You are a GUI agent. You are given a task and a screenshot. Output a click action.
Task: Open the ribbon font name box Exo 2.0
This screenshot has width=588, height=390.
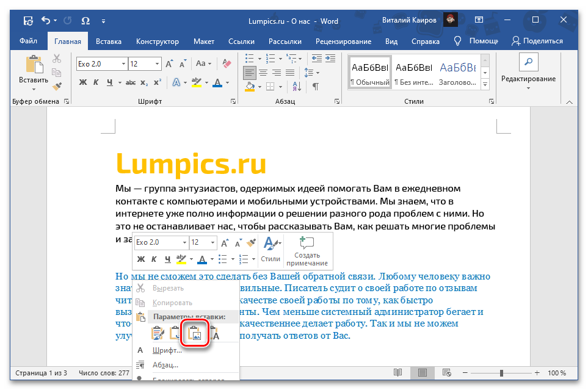101,63
